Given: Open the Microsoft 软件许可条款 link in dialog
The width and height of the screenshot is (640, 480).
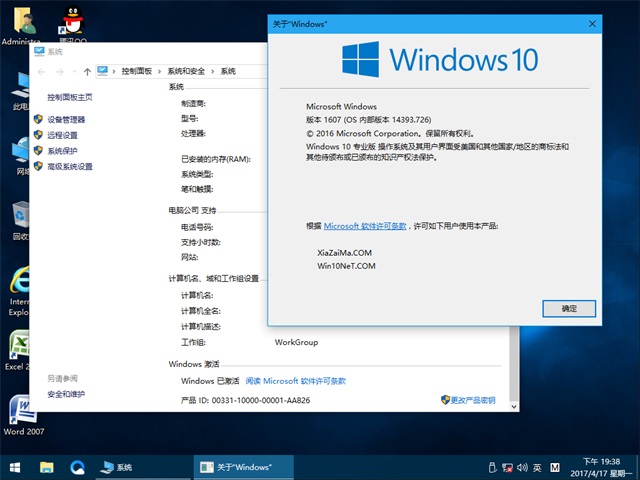Looking at the screenshot, I should [x=365, y=227].
